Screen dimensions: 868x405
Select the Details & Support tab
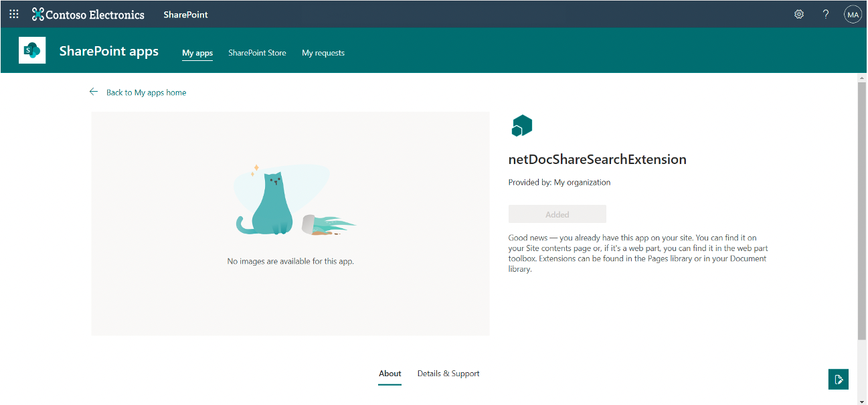tap(448, 374)
